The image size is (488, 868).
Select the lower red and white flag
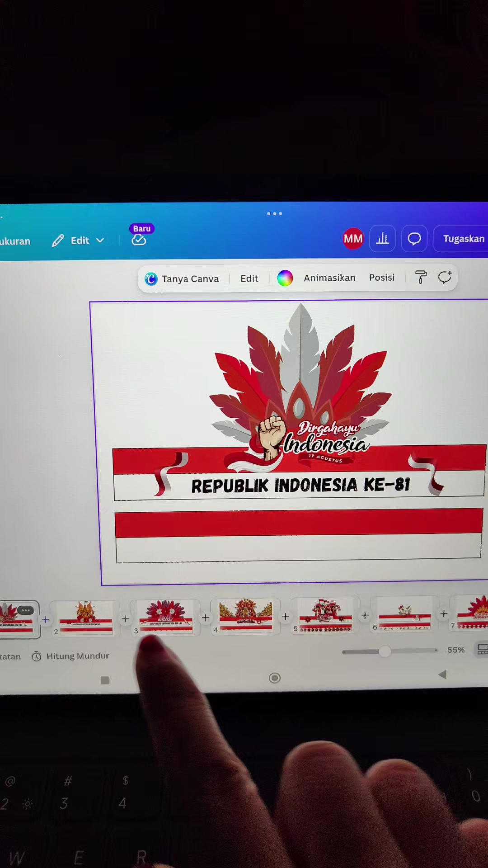(299, 536)
